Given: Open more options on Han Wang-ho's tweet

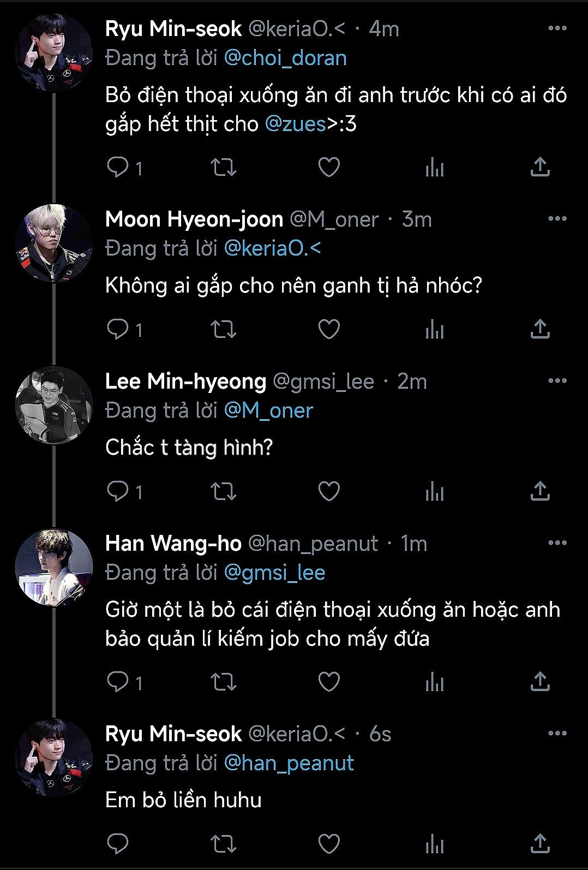Looking at the screenshot, I should [x=557, y=543].
